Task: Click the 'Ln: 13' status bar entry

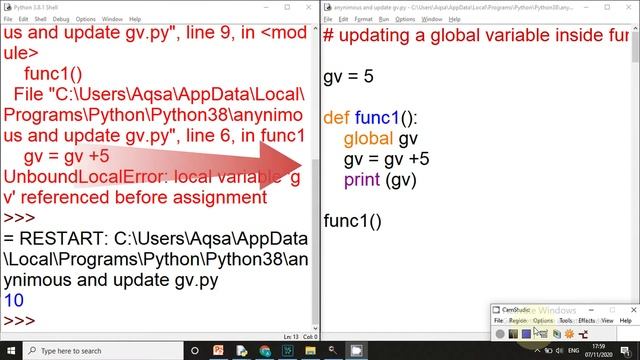Action: coord(291,337)
